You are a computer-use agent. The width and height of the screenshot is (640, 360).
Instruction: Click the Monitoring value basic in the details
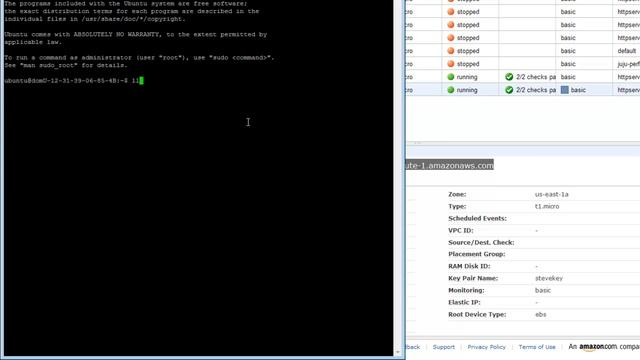coord(543,291)
